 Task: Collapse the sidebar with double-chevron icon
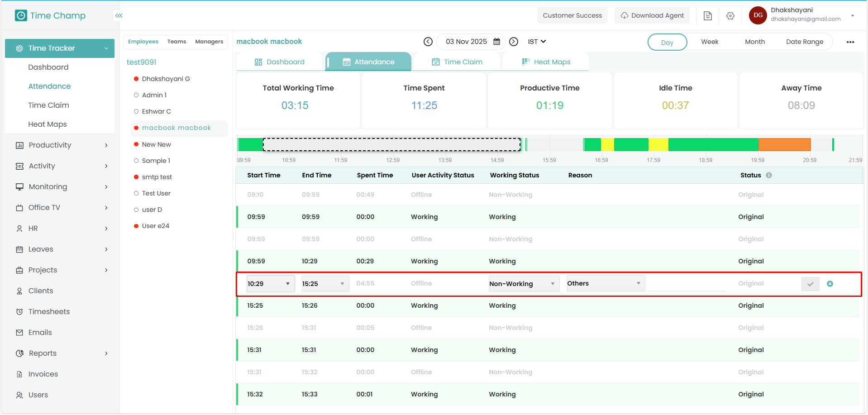[x=119, y=15]
